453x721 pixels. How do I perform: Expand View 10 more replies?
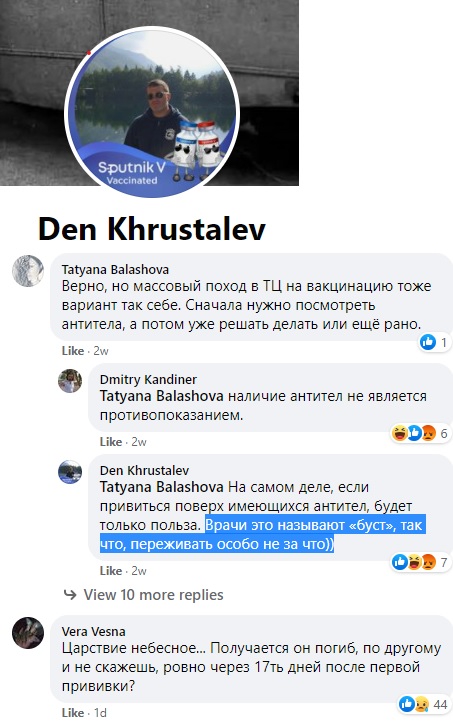[143, 595]
